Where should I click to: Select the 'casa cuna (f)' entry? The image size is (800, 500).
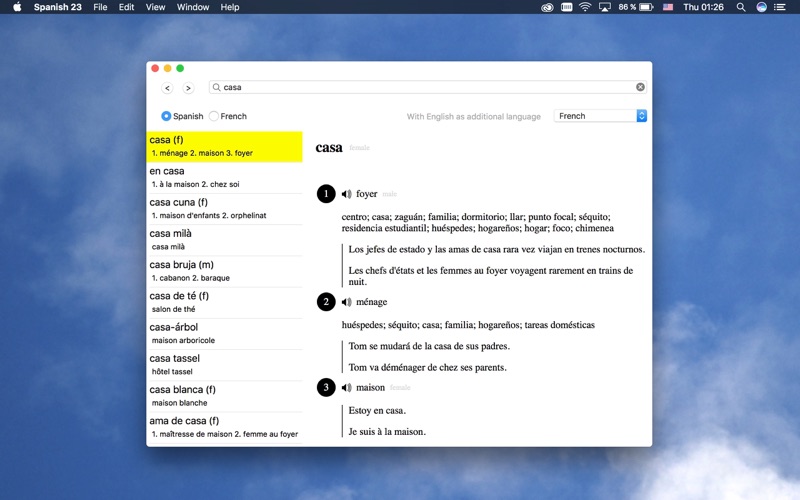click(x=224, y=209)
